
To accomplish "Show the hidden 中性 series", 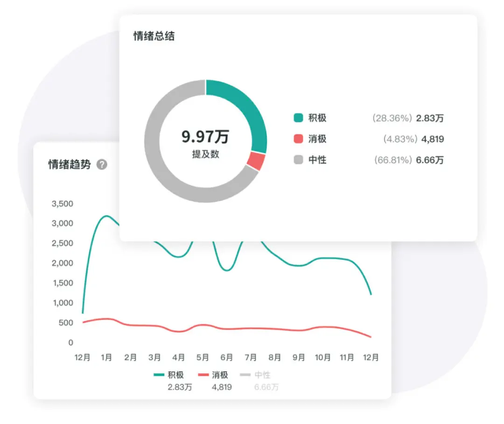I will click(x=261, y=375).
